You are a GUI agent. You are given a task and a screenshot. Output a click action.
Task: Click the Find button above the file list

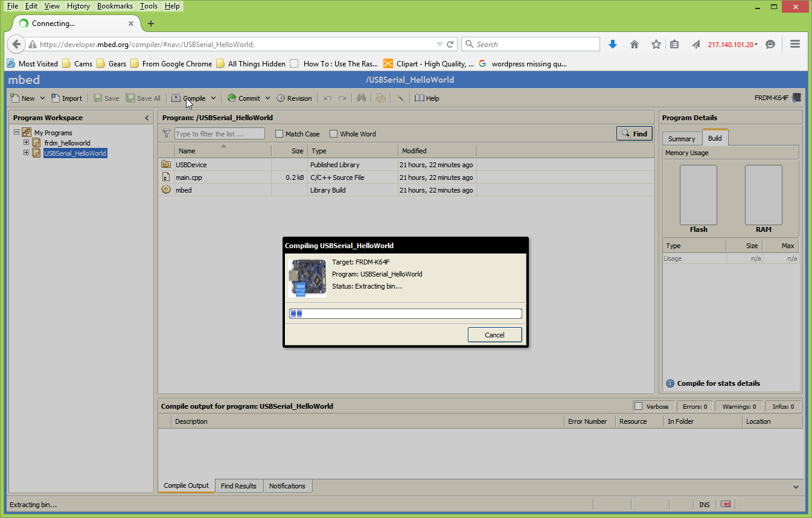(x=634, y=133)
